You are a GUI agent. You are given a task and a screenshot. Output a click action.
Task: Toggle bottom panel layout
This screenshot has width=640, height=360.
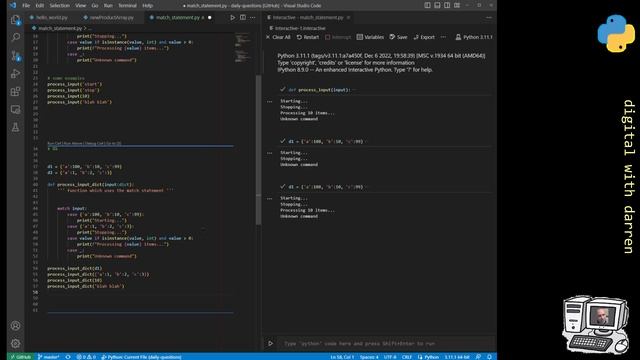click(437, 5)
